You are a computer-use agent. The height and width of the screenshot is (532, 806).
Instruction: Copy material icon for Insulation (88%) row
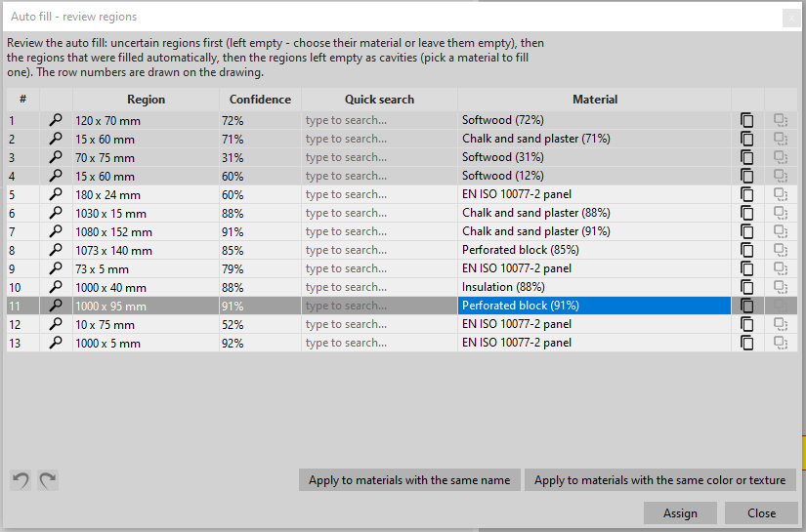click(x=746, y=287)
